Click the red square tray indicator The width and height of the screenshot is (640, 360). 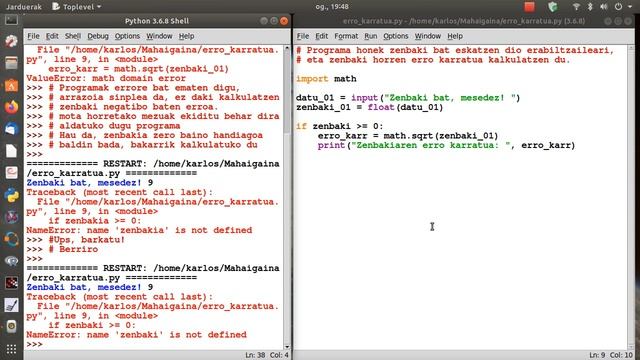pyautogui.click(x=529, y=7)
